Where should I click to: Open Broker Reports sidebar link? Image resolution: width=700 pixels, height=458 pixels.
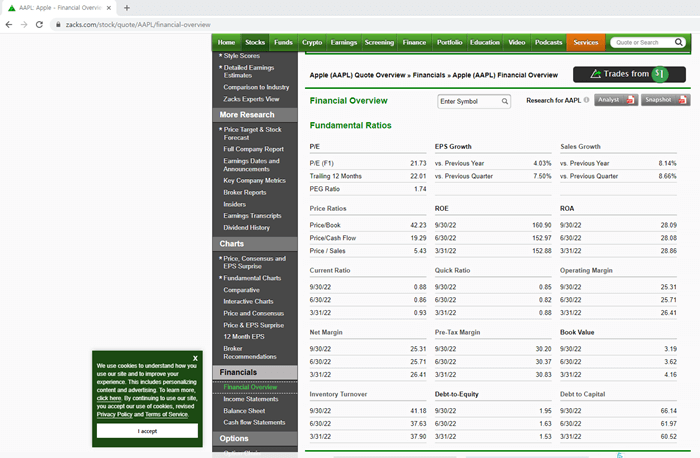pyautogui.click(x=245, y=192)
